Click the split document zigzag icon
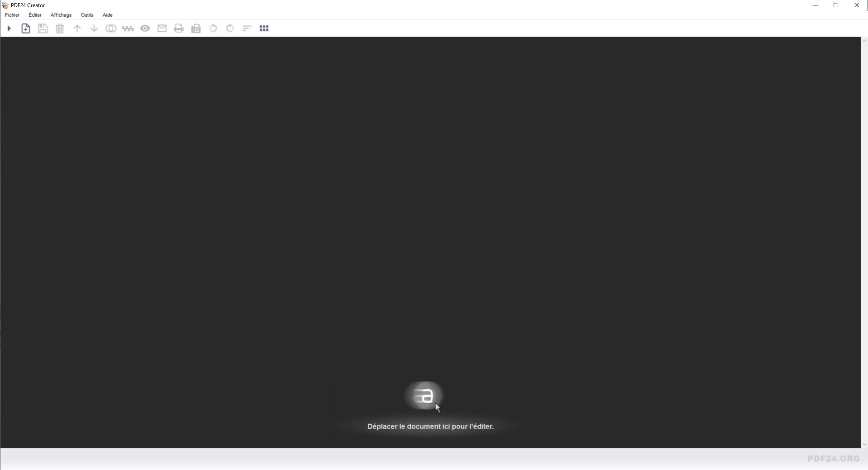 (x=128, y=28)
